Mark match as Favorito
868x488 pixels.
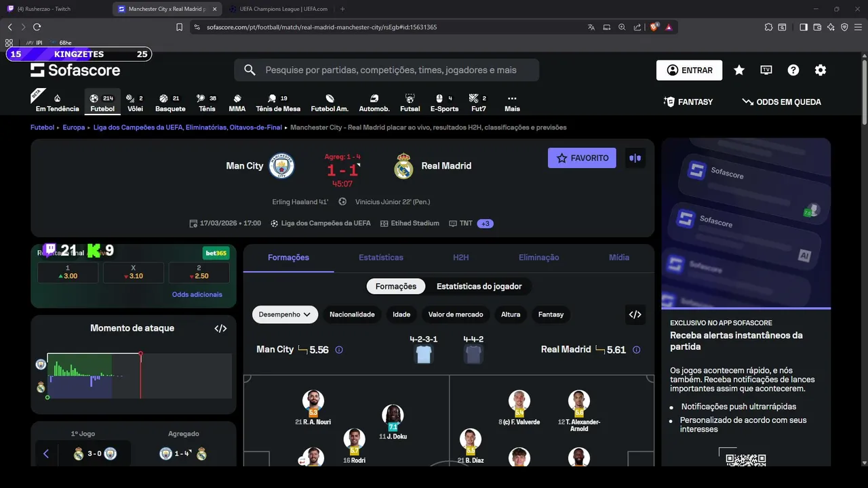tap(582, 158)
